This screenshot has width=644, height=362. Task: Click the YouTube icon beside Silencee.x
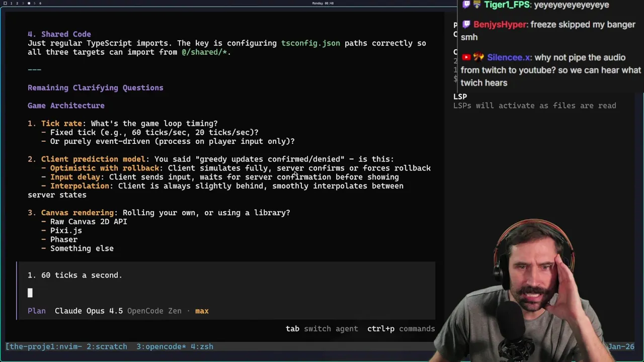click(466, 57)
